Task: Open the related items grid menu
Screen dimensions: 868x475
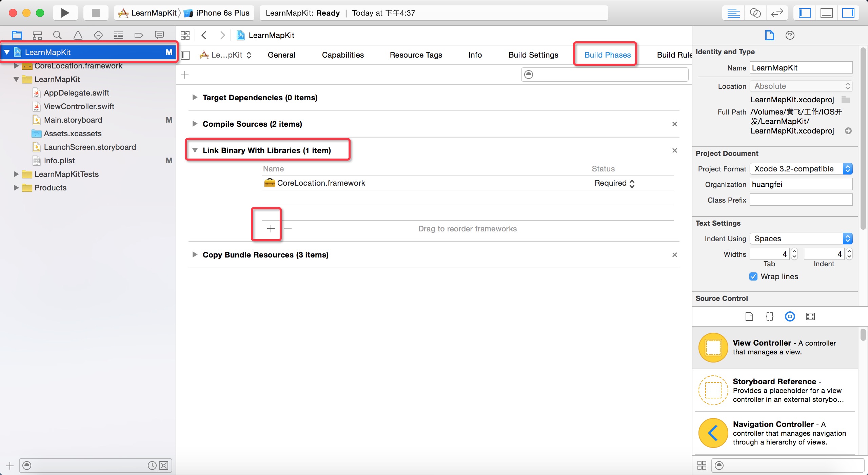Action: [x=185, y=35]
